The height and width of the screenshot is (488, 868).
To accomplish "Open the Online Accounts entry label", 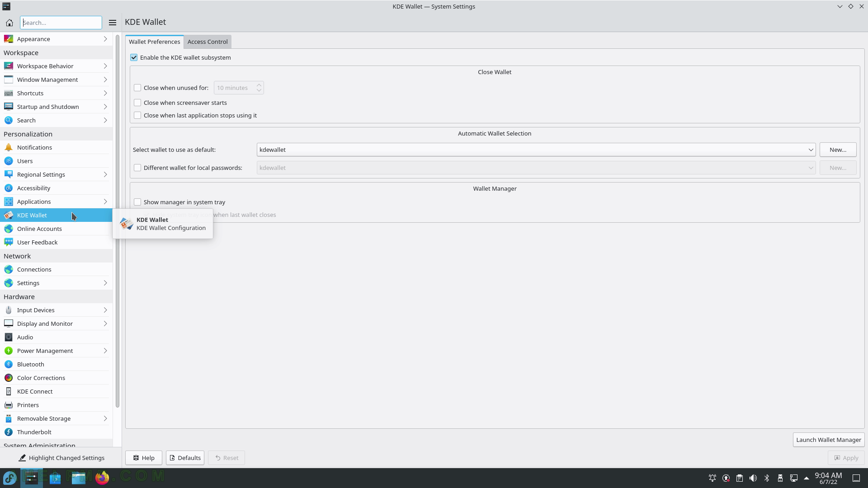I will (39, 229).
